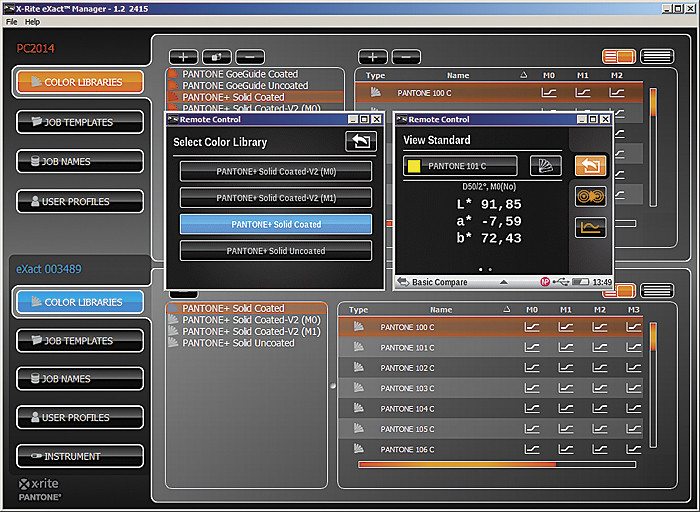
Task: Click minus button above the standards table
Action: 406,57
